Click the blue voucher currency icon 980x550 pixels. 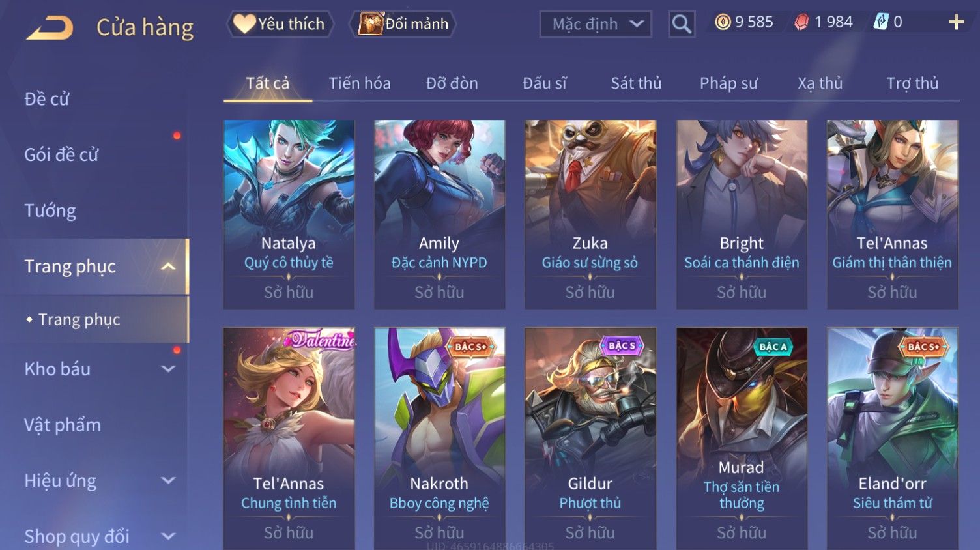click(881, 22)
